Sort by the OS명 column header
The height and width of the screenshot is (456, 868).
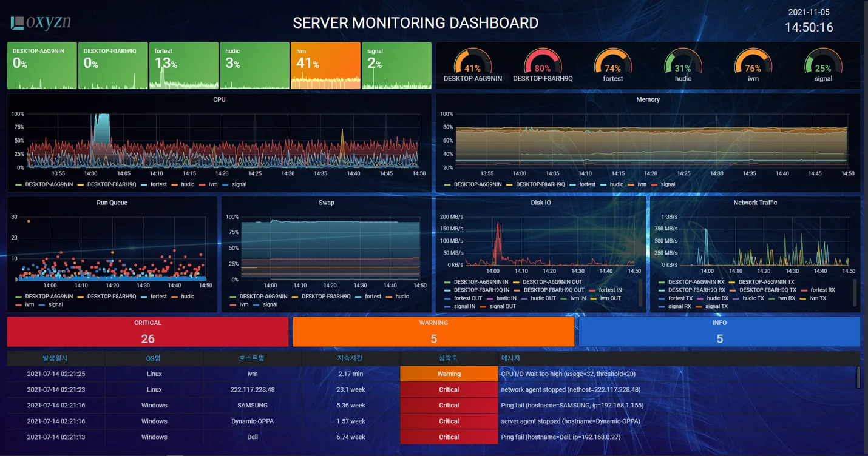click(x=154, y=358)
